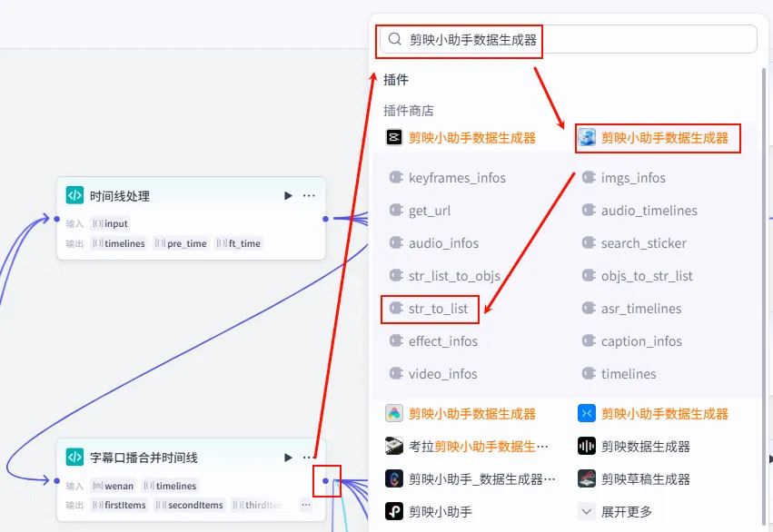773x532 pixels.
Task: Click the pre_time output tag
Action: [x=181, y=243]
